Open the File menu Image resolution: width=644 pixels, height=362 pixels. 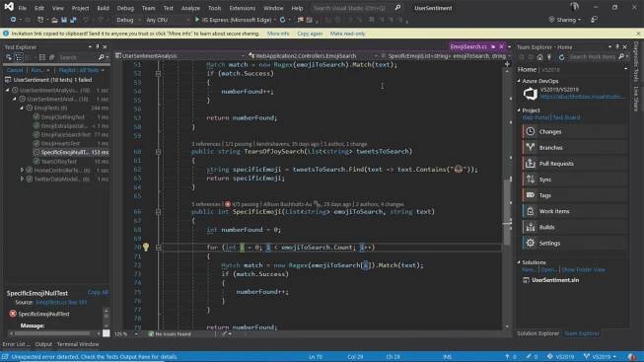pyautogui.click(x=22, y=8)
